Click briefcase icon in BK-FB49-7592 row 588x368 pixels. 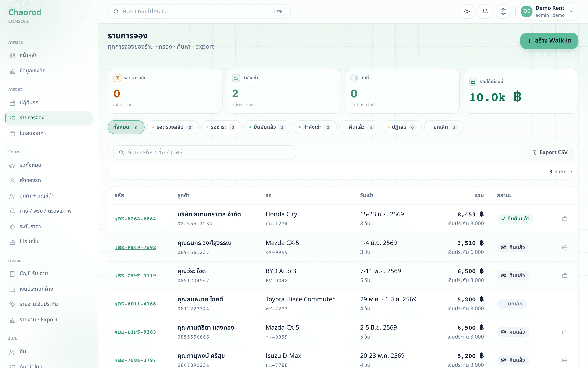tap(565, 247)
